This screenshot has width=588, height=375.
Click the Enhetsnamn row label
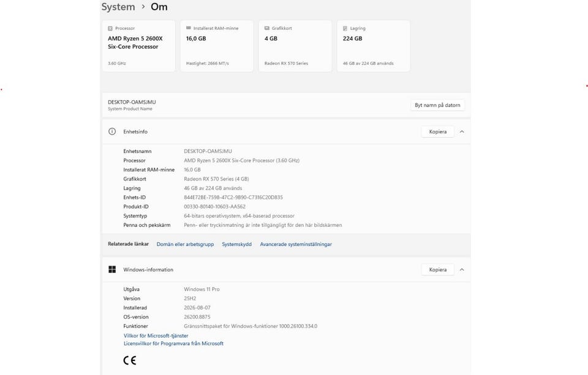click(137, 151)
